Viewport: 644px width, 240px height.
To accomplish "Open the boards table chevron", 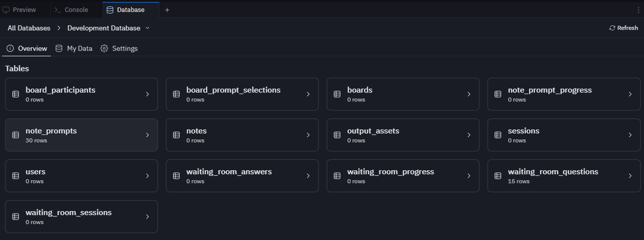I will tap(469, 94).
